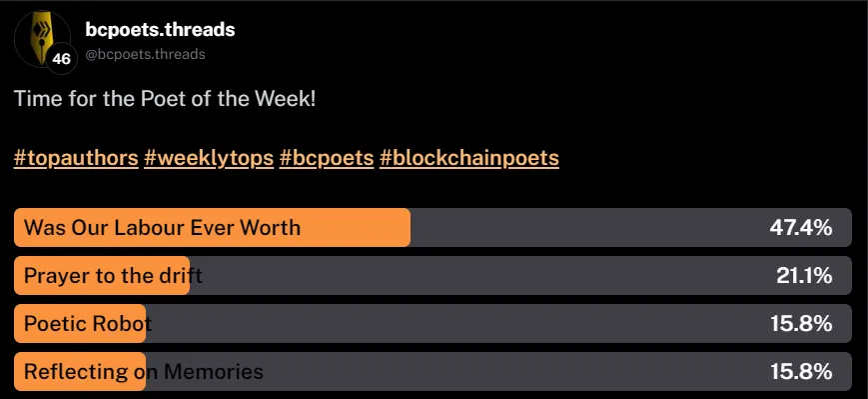Click the 47.4% result value
This screenshot has width=868, height=399.
tap(800, 227)
